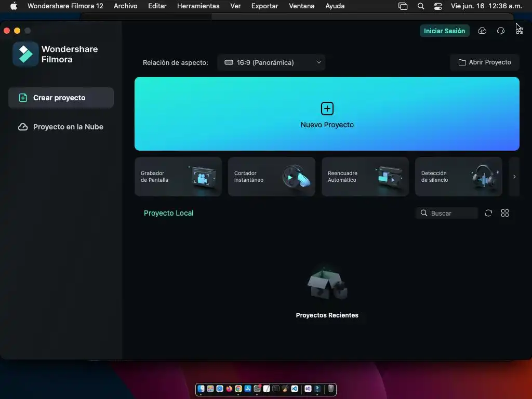Open the Editar menu

[157, 6]
